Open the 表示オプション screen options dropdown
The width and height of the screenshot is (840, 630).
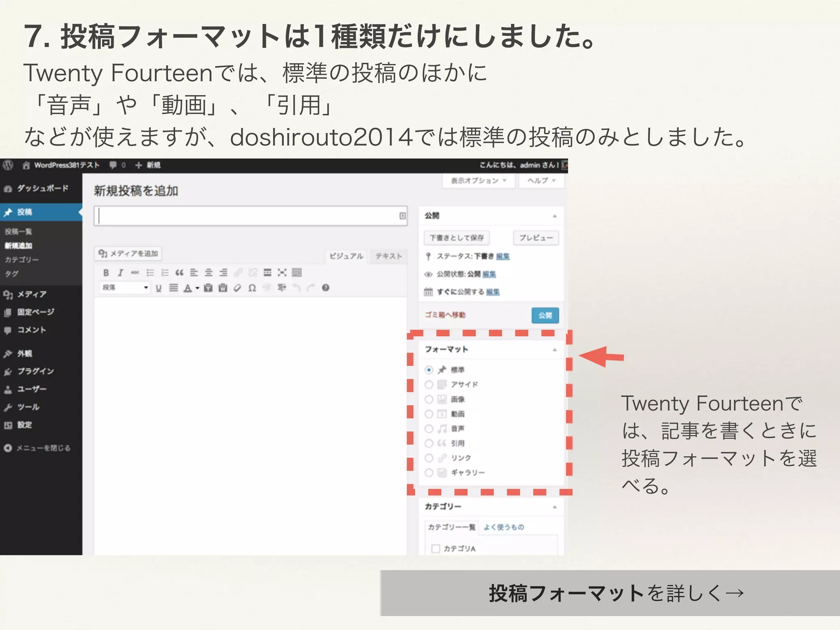click(479, 181)
